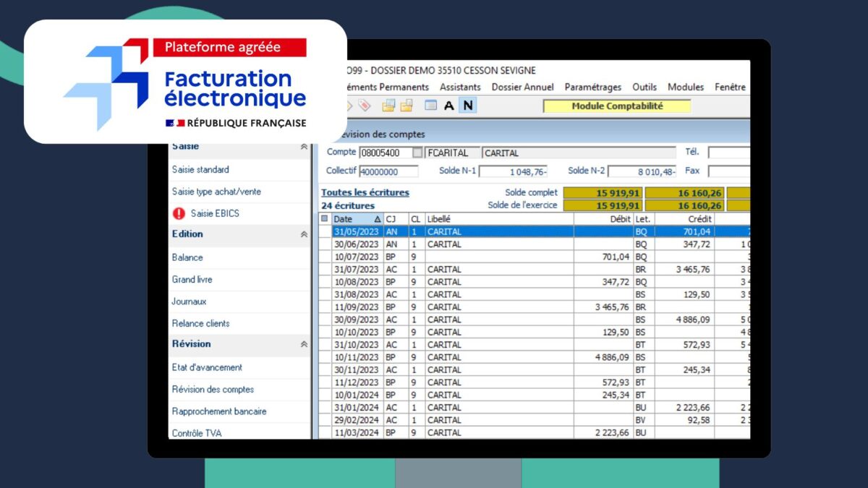
Task: Click the window layout icon before letter A
Action: [x=430, y=106]
